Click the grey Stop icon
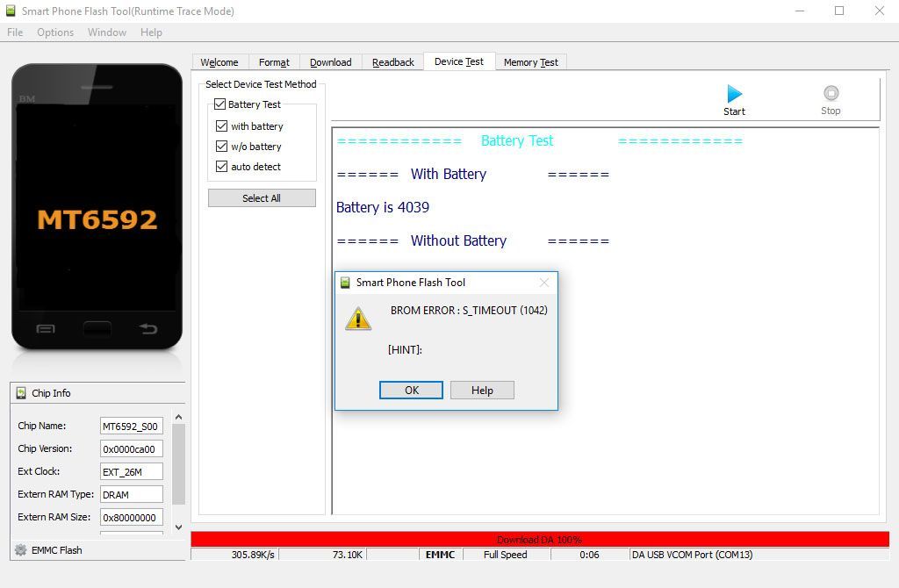Image resolution: width=899 pixels, height=588 pixels. [x=831, y=93]
